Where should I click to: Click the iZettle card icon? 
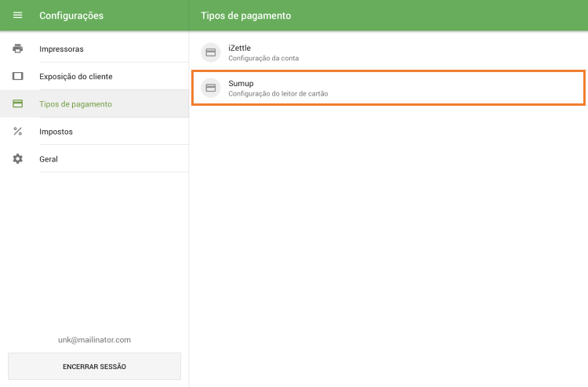(x=210, y=52)
